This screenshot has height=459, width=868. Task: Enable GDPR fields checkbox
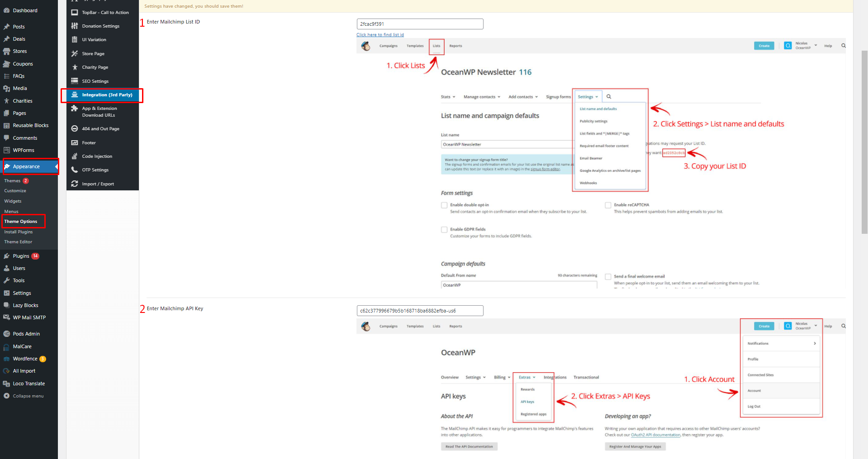point(444,229)
